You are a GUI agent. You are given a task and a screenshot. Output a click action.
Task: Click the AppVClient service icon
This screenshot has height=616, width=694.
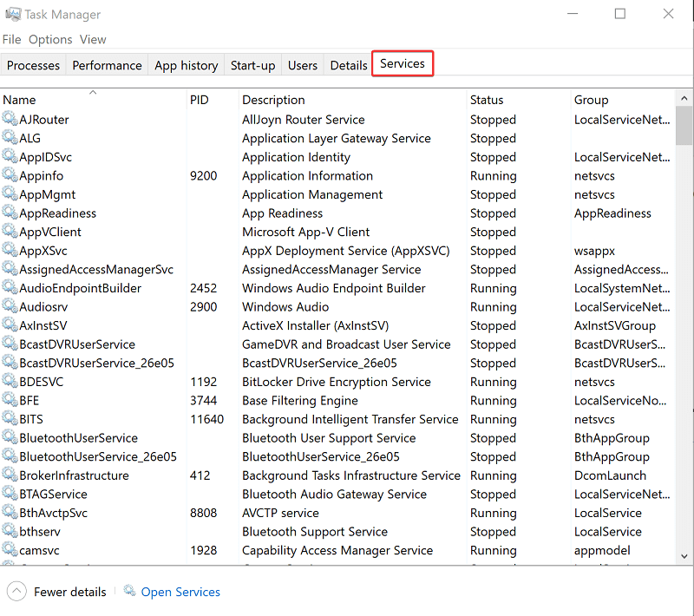10,231
